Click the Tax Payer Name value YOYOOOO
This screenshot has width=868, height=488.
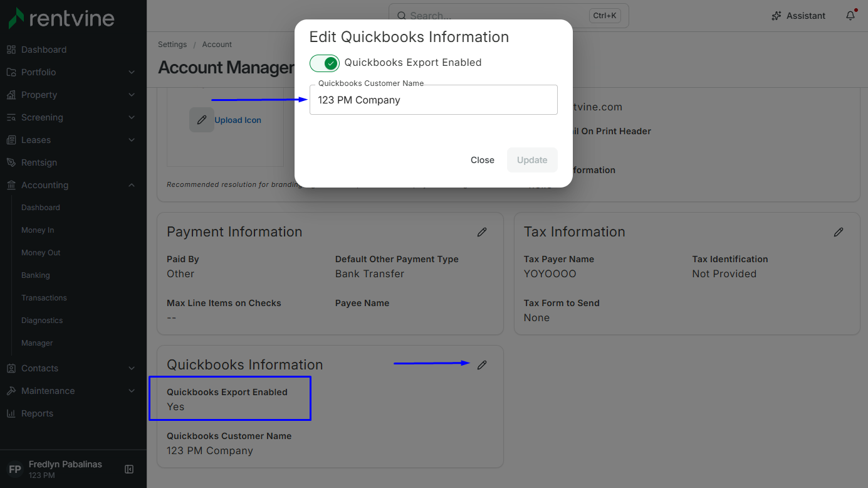[x=550, y=274]
